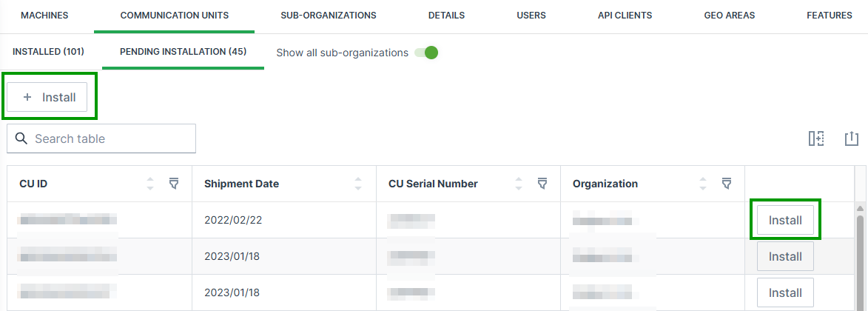The width and height of the screenshot is (868, 311).
Task: Switch to the Machines tab
Action: coord(44,16)
